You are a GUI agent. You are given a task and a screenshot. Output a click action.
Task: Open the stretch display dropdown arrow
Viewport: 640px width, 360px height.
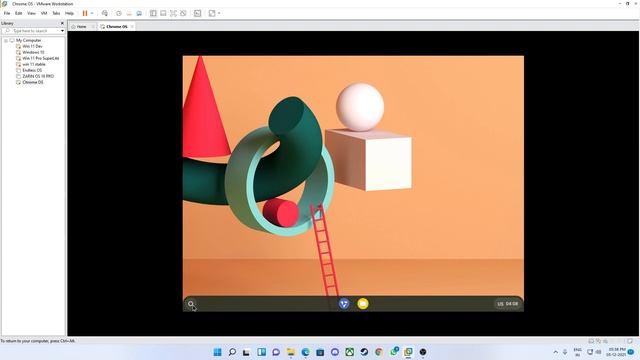(219, 13)
